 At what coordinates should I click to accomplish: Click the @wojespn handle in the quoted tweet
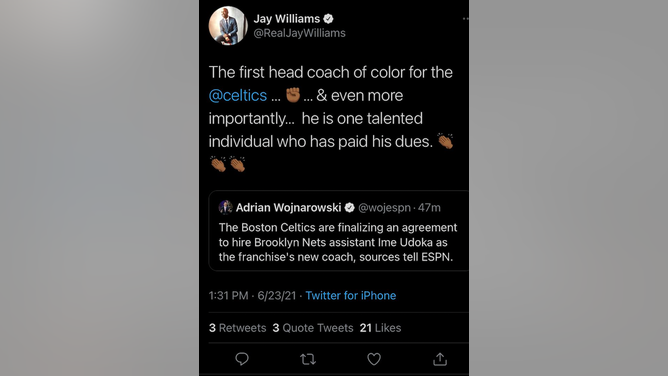pos(384,207)
